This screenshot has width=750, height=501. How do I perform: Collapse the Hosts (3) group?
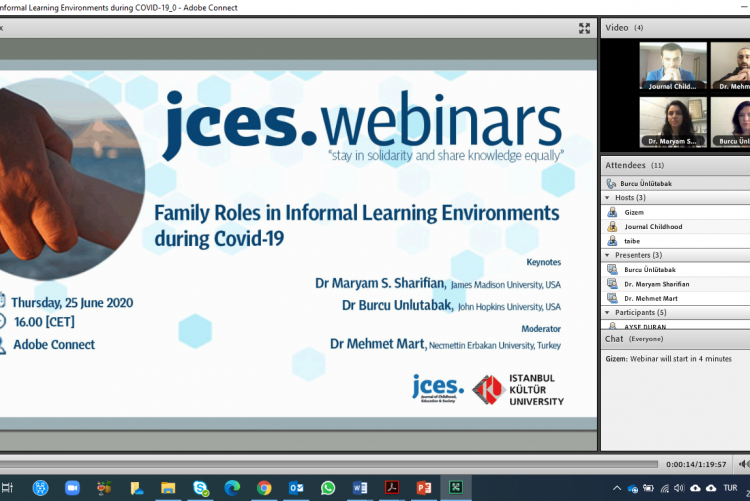pyautogui.click(x=605, y=198)
